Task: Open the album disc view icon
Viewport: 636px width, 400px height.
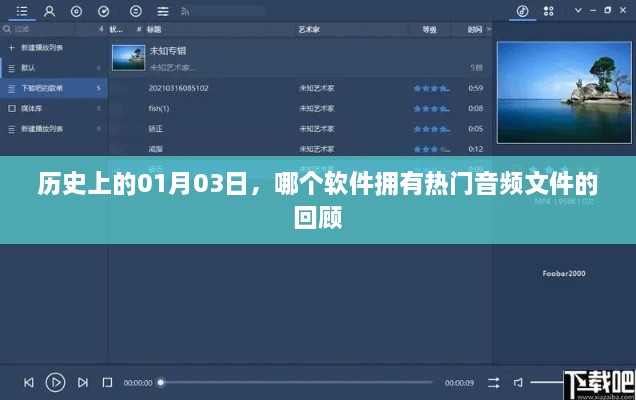Action: click(x=77, y=12)
